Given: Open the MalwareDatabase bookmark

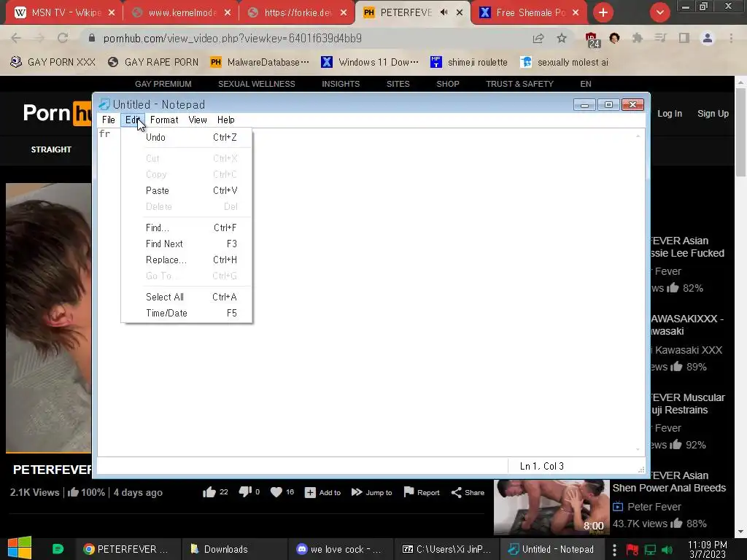Looking at the screenshot, I should pos(260,63).
